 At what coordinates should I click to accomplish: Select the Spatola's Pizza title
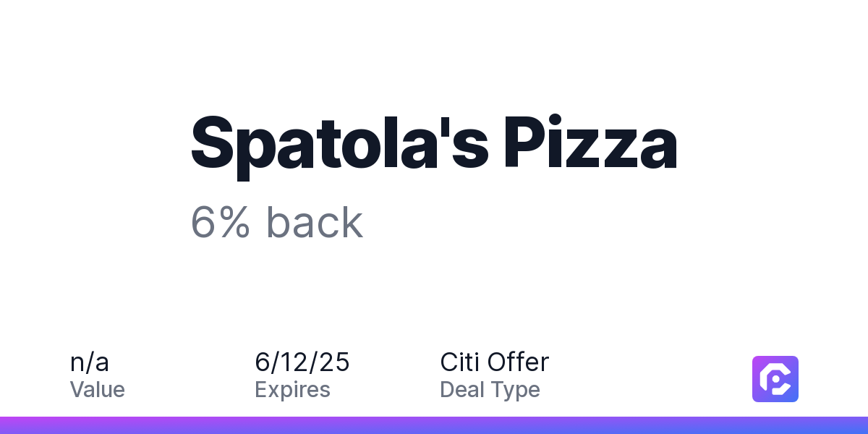(x=434, y=143)
